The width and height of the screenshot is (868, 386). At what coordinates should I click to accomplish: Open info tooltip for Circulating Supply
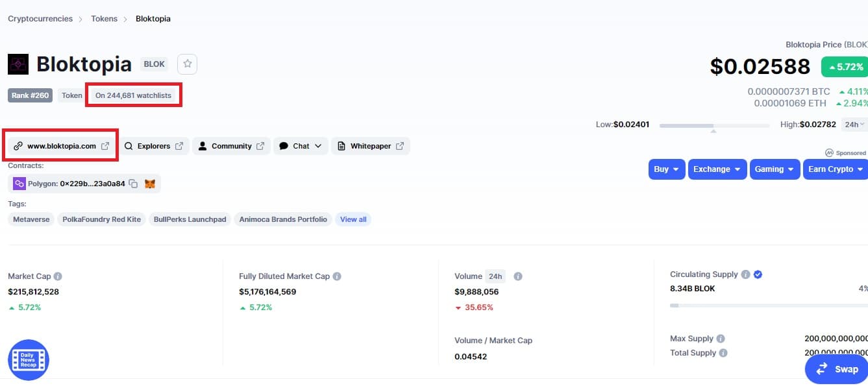coord(745,274)
